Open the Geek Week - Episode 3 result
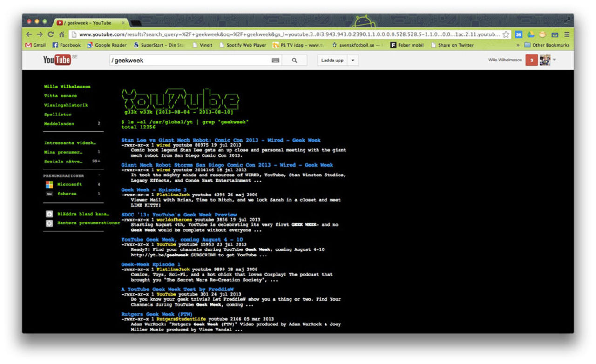 (154, 190)
